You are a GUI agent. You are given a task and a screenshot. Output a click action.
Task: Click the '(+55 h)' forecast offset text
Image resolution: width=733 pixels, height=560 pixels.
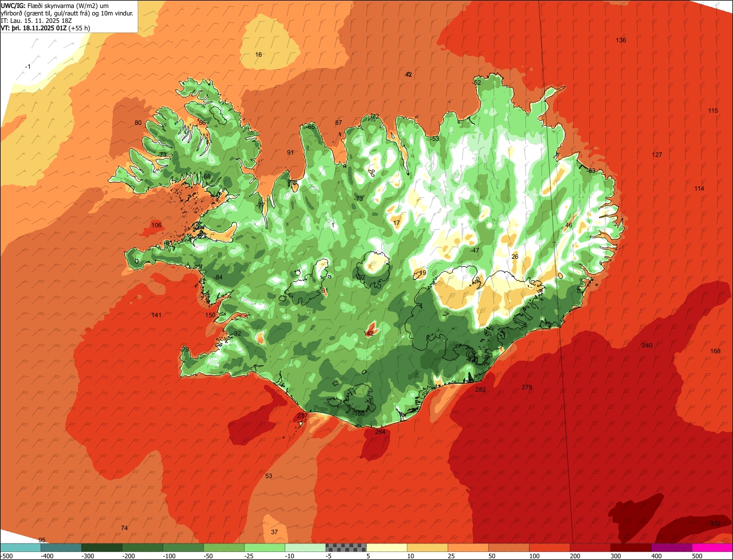pos(79,28)
